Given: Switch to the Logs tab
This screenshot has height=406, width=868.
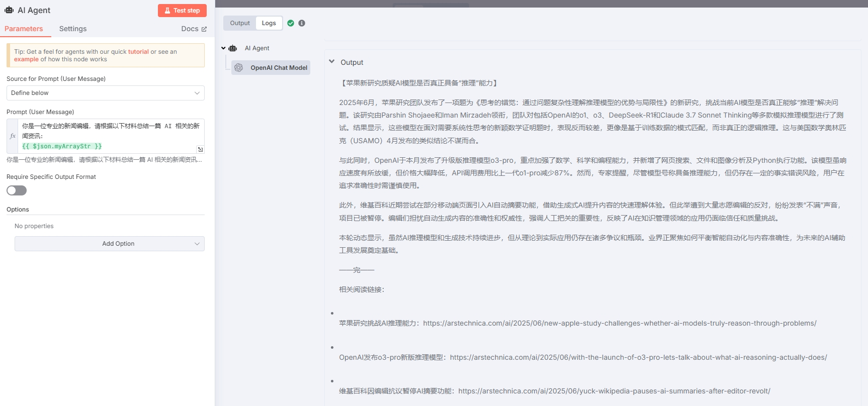Looking at the screenshot, I should pos(269,23).
